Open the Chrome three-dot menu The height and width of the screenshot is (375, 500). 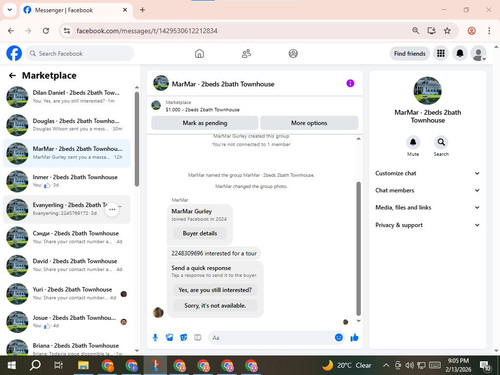pyautogui.click(x=489, y=31)
